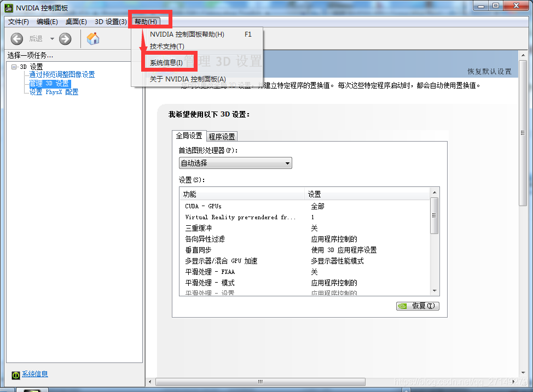The height and width of the screenshot is (392, 533).
Task: Click the 全部 value for CUDA - GPUs
Action: [x=318, y=206]
